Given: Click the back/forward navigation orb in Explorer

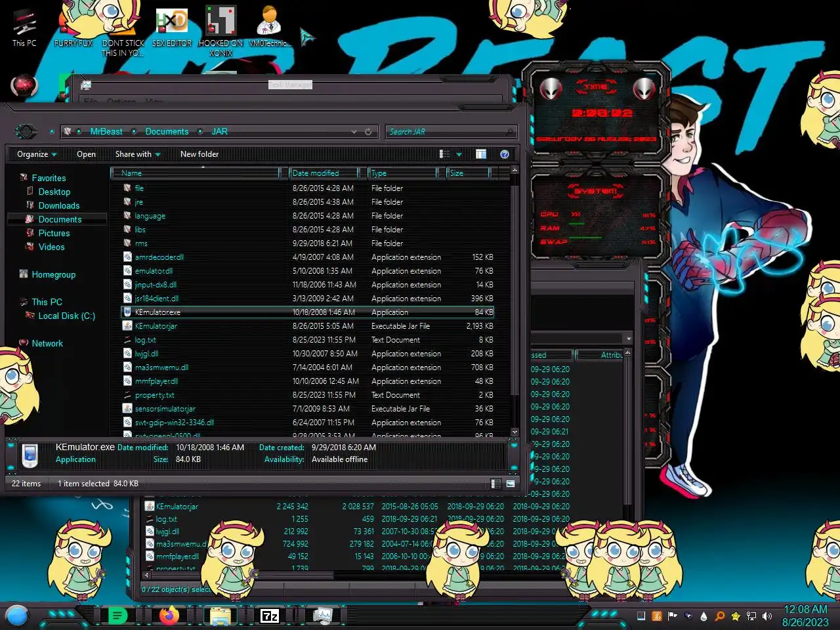Looking at the screenshot, I should coord(26,131).
